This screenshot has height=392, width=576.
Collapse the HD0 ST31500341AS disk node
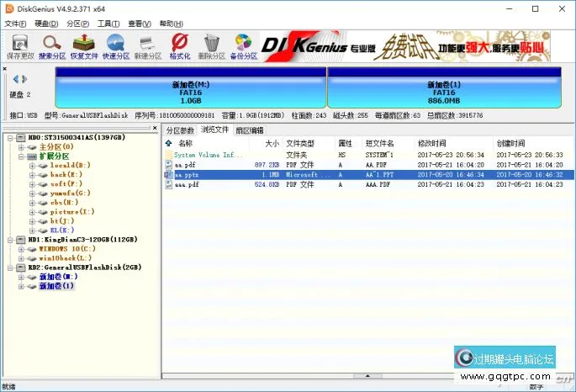10,138
